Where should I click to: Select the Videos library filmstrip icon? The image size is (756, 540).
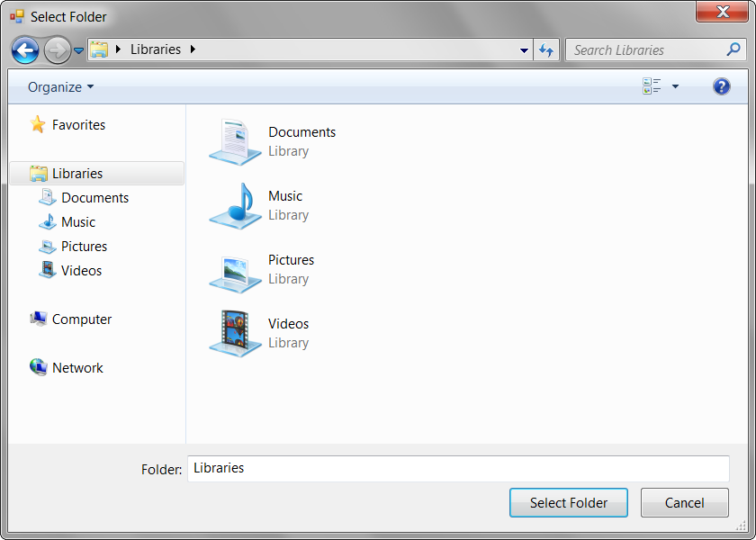(x=235, y=333)
